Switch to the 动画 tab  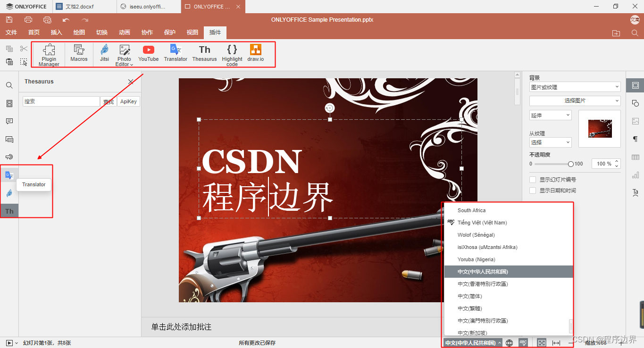pyautogui.click(x=125, y=33)
